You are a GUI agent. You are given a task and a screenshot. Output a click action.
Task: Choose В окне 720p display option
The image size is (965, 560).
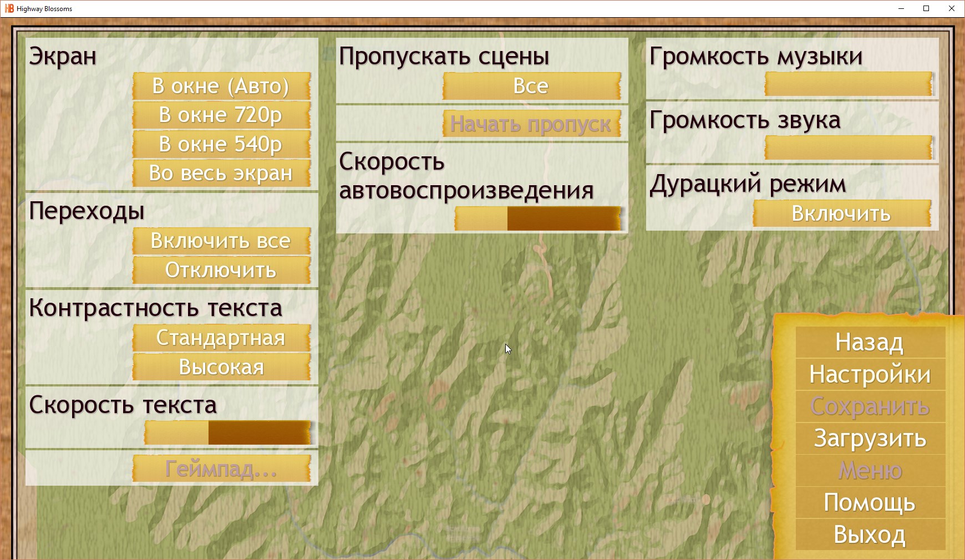click(221, 115)
